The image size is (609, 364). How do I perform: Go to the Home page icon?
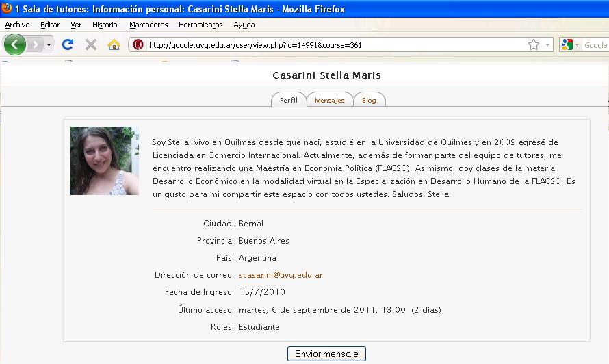point(114,44)
